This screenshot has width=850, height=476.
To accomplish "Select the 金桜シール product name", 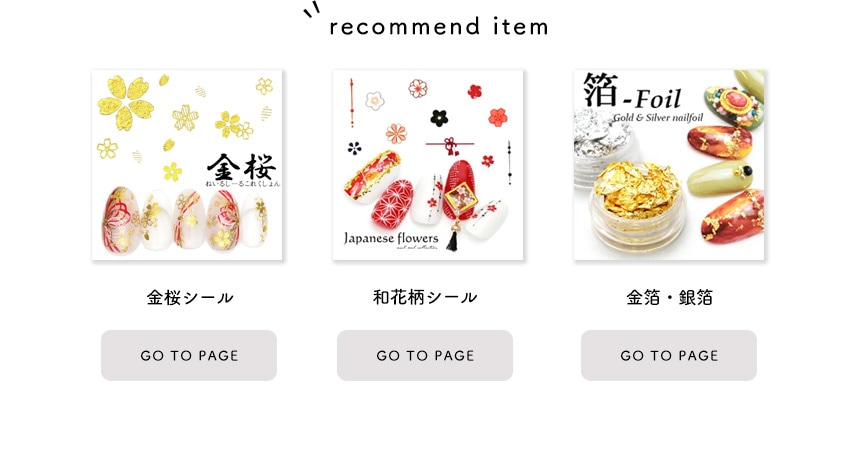I will [189, 297].
